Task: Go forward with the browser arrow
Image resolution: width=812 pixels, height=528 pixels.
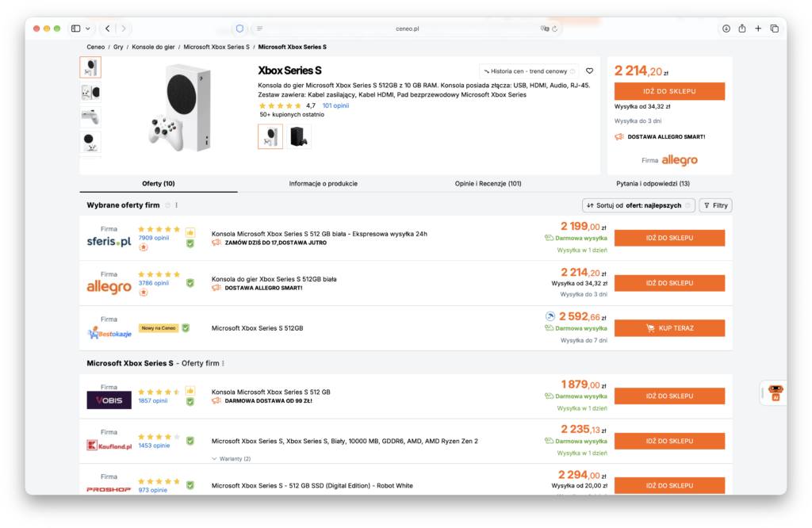Action: click(x=124, y=29)
